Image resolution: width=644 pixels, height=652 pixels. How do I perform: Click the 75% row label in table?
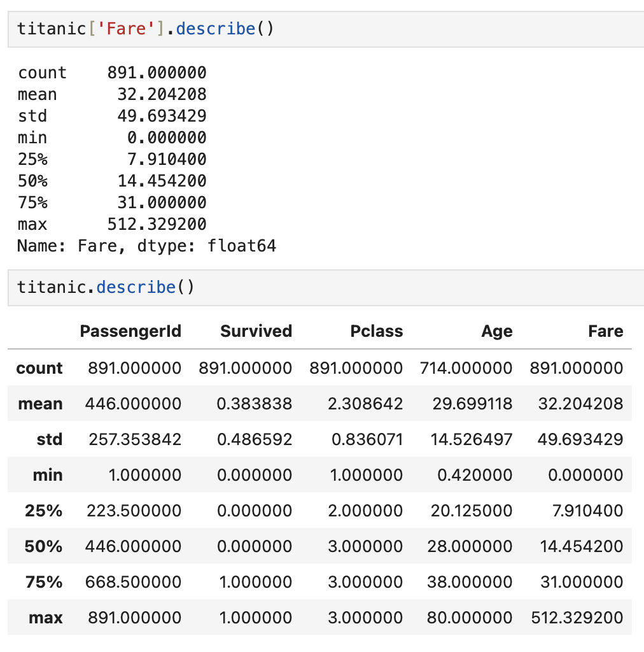point(44,582)
